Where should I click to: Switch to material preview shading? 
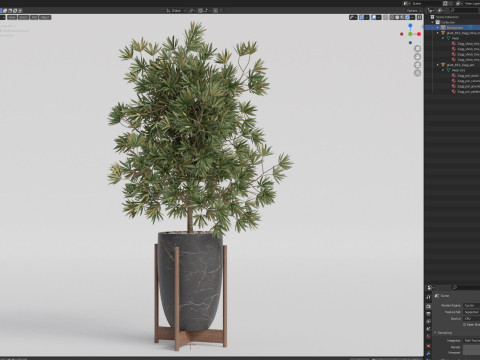point(402,17)
